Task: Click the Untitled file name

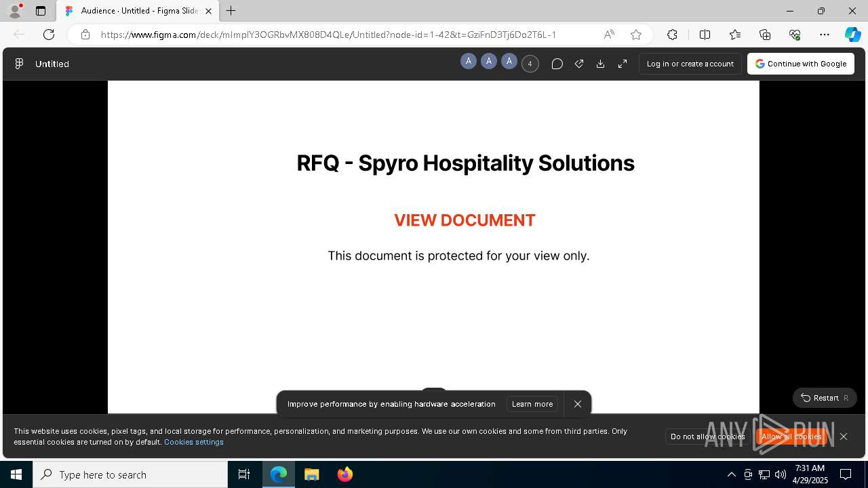Action: click(x=52, y=64)
